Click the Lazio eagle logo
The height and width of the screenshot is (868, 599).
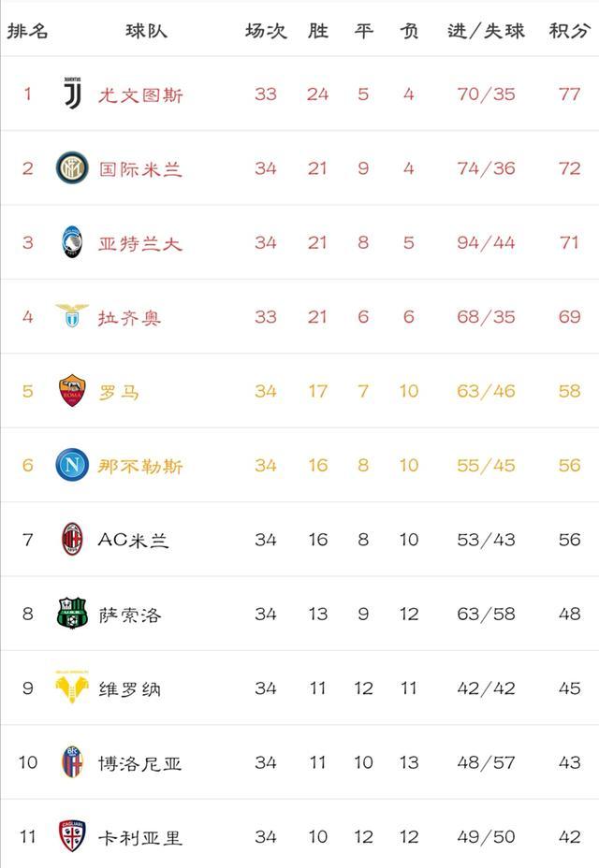(72, 315)
